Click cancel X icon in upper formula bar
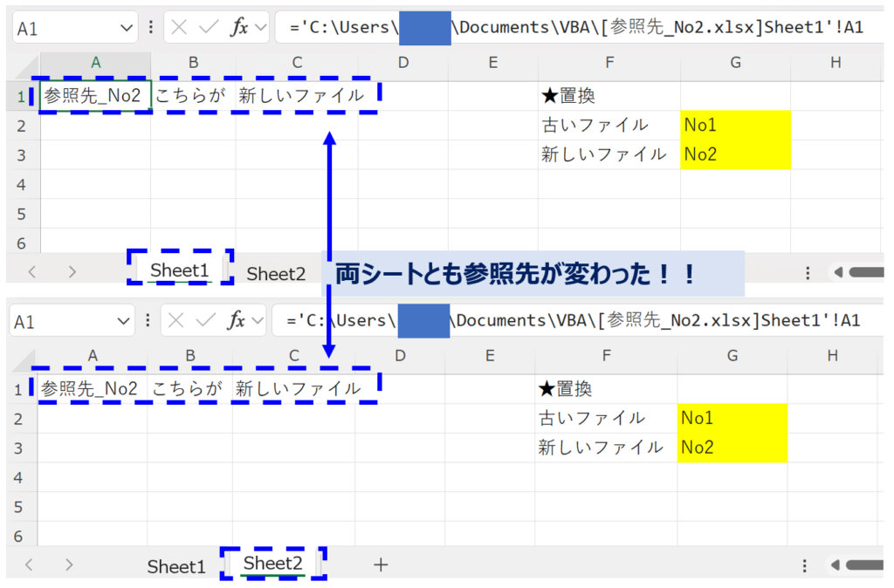The width and height of the screenshot is (894, 588). pos(179,27)
